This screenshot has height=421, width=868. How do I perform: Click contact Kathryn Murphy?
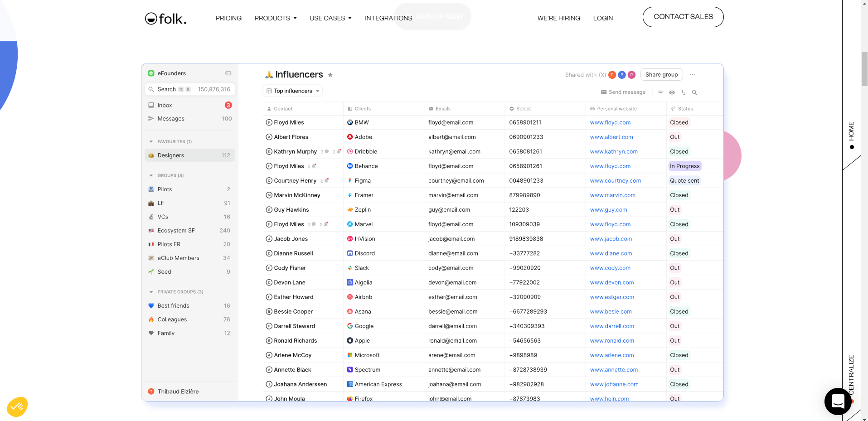click(295, 151)
